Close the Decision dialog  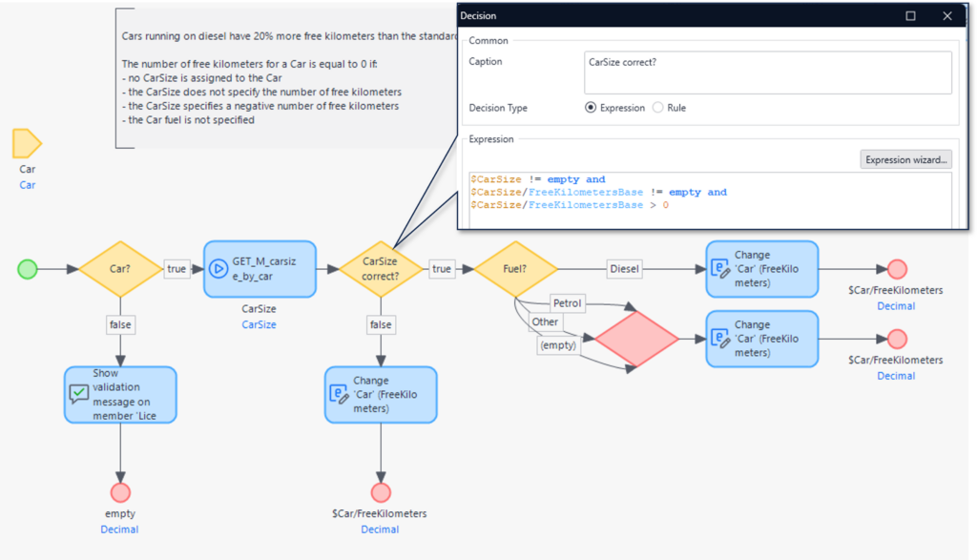tap(947, 15)
